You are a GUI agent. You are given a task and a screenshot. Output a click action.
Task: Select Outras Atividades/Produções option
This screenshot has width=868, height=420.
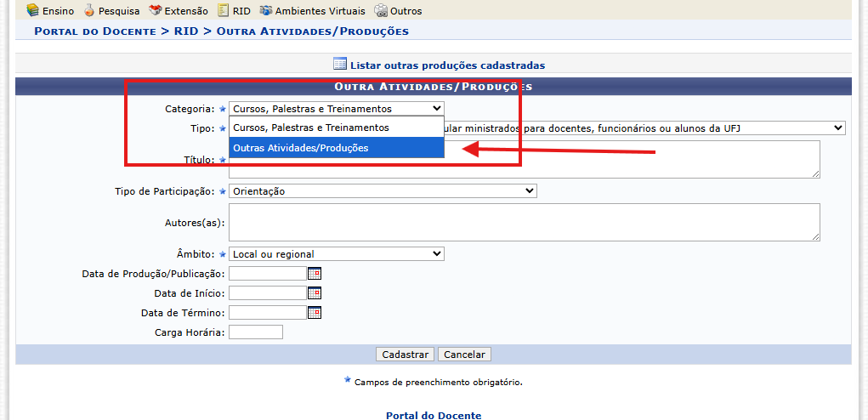tap(336, 148)
